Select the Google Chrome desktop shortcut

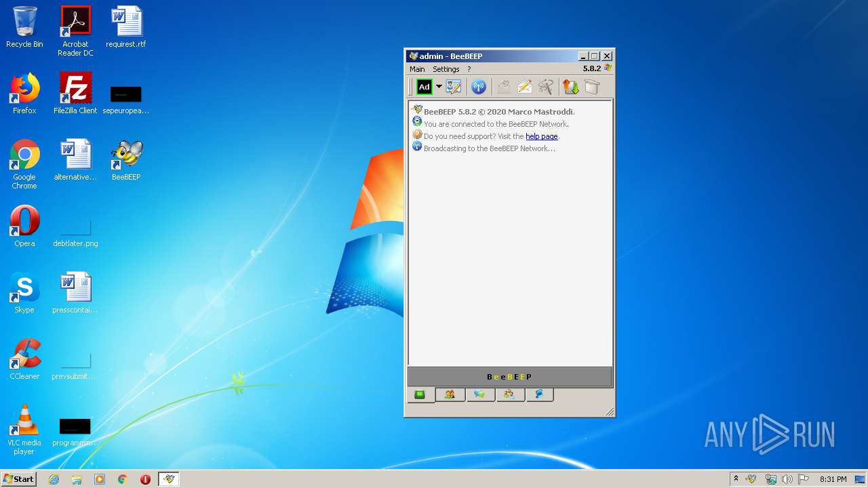(24, 165)
